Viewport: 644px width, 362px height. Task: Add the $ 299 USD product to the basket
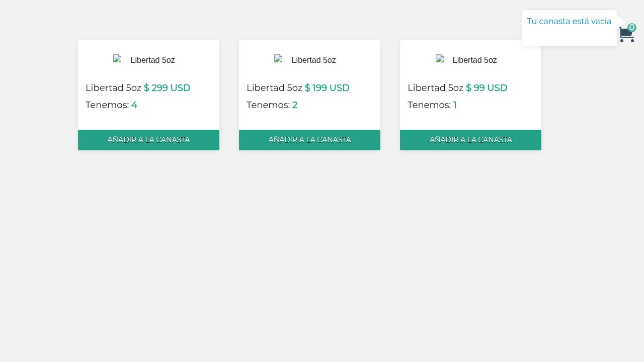click(148, 140)
